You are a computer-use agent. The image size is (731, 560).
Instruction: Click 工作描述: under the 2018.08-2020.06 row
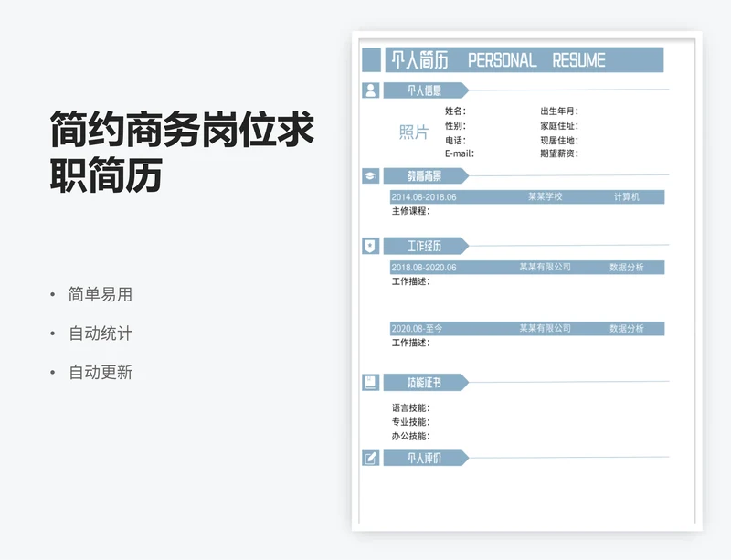click(410, 281)
